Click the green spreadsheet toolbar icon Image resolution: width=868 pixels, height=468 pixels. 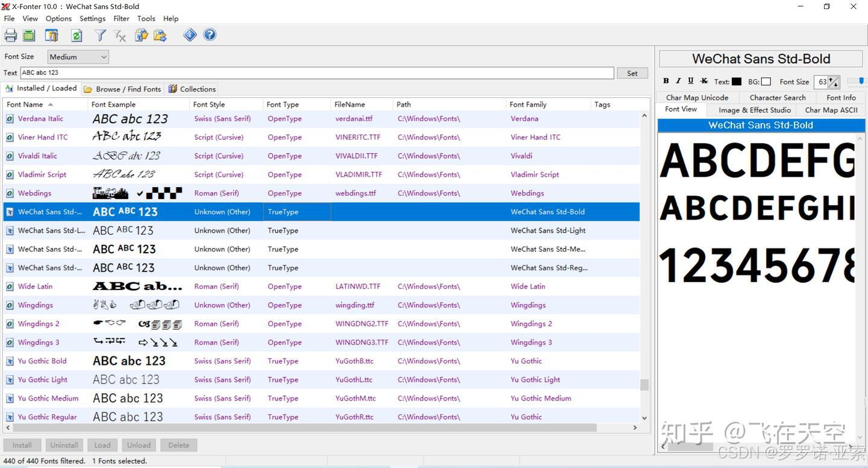[29, 36]
